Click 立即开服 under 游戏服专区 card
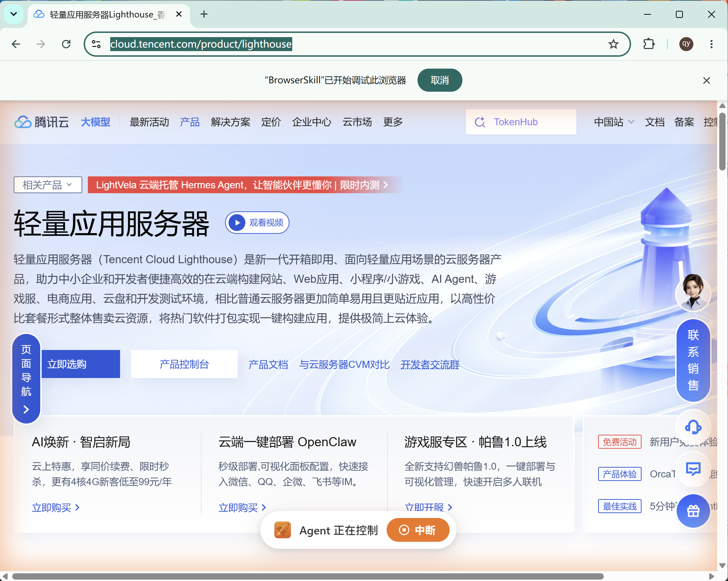Screen dimensions: 728x581 tap(429, 507)
